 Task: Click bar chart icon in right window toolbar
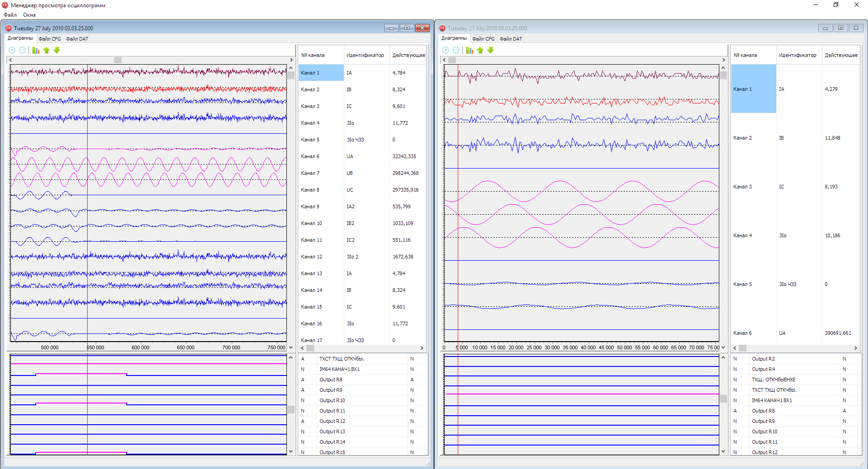[469, 50]
